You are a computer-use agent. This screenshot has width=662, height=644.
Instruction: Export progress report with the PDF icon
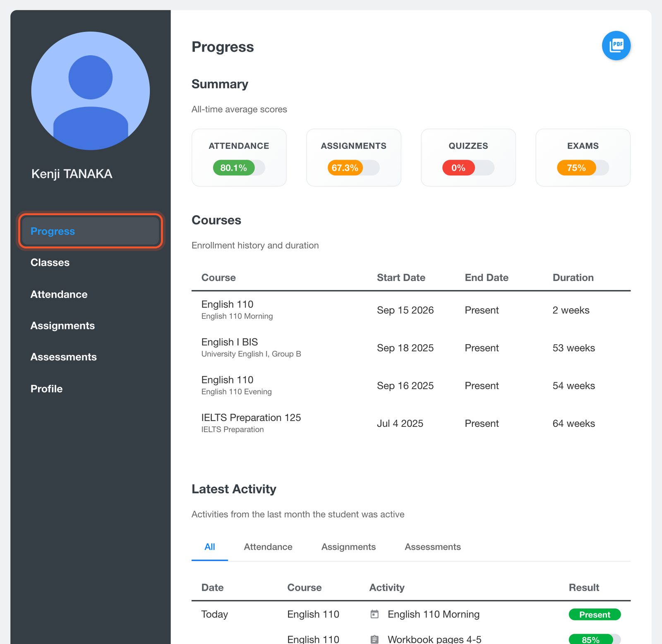coord(616,45)
